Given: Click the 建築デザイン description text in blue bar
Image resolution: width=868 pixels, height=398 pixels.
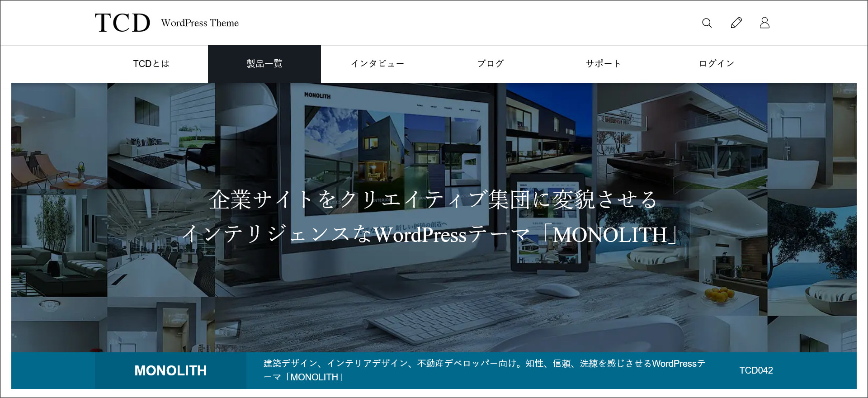Looking at the screenshot, I should 485,370.
